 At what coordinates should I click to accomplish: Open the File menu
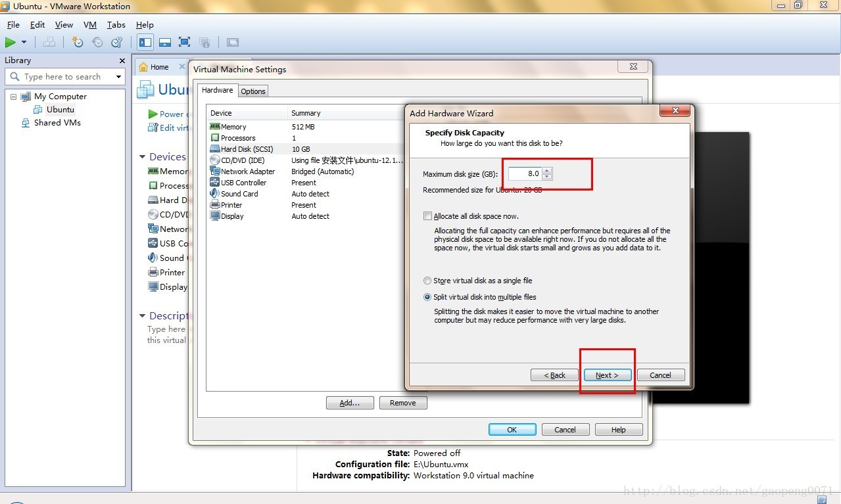(13, 25)
